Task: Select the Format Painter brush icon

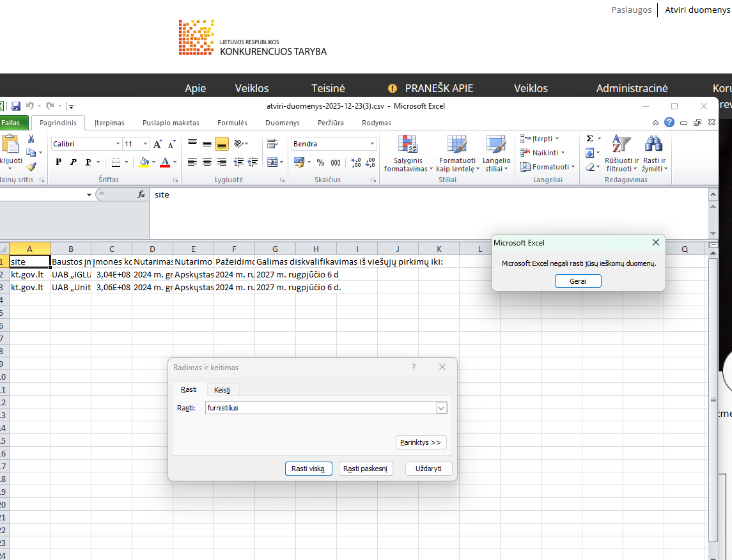Action: 31,167
